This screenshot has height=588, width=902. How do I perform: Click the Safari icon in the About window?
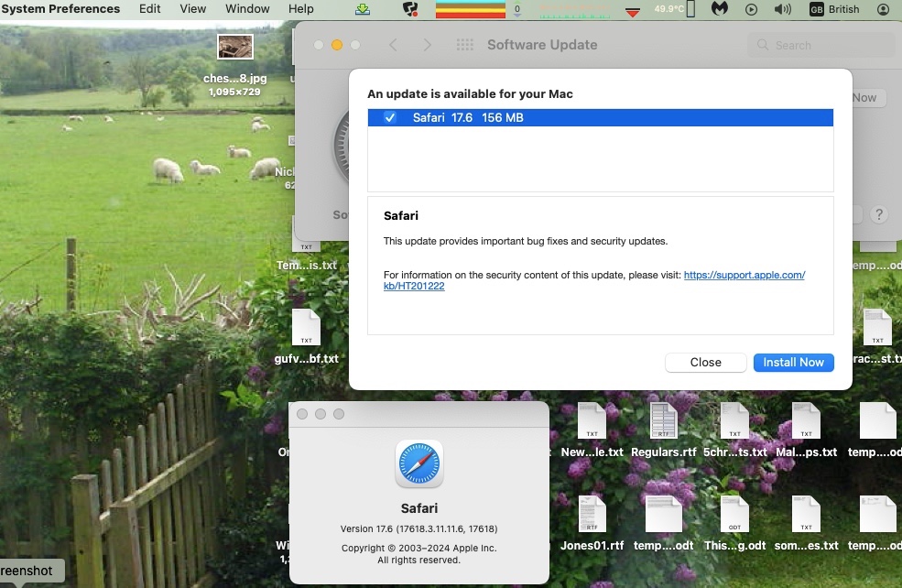click(418, 464)
